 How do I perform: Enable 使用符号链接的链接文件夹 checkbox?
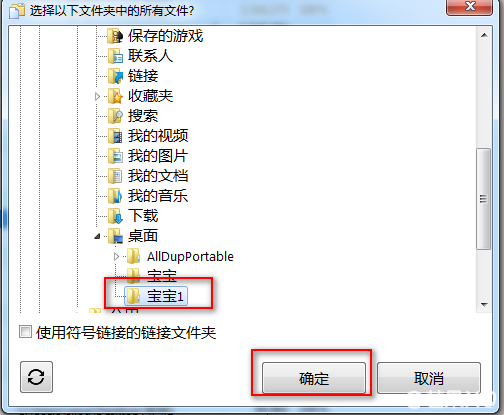tap(25, 332)
